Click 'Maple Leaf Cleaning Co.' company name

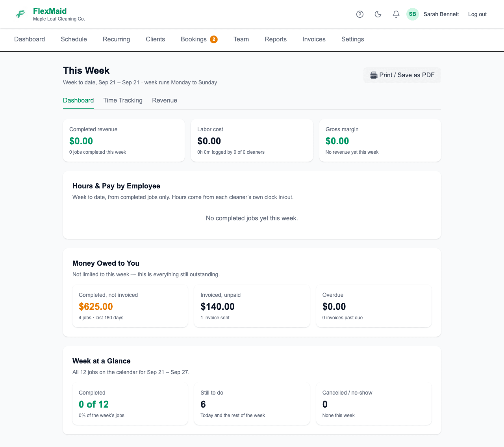click(x=59, y=19)
